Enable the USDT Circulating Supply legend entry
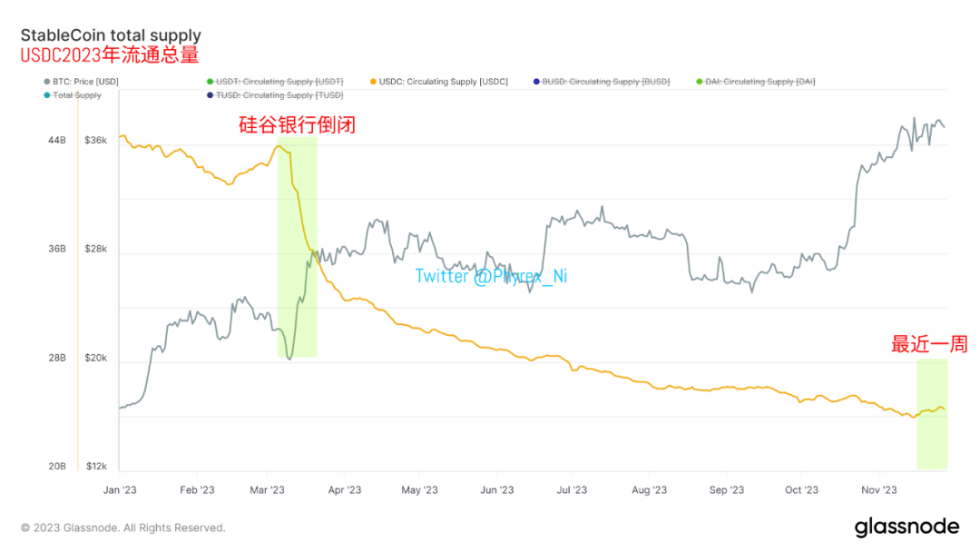This screenshot has width=980, height=552. tap(275, 82)
